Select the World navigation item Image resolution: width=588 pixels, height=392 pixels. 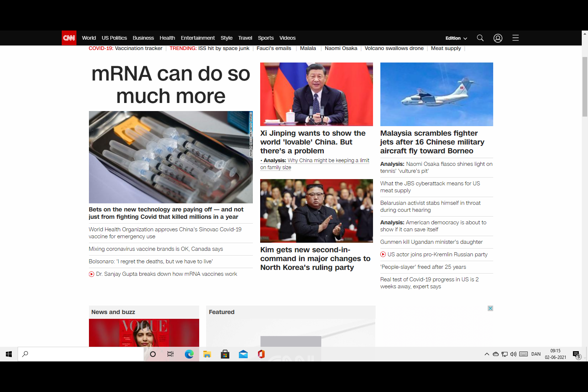tap(89, 38)
